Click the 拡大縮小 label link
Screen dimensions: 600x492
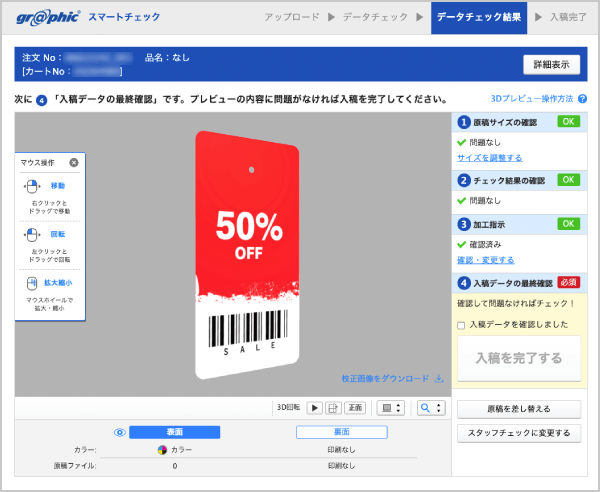(58, 283)
